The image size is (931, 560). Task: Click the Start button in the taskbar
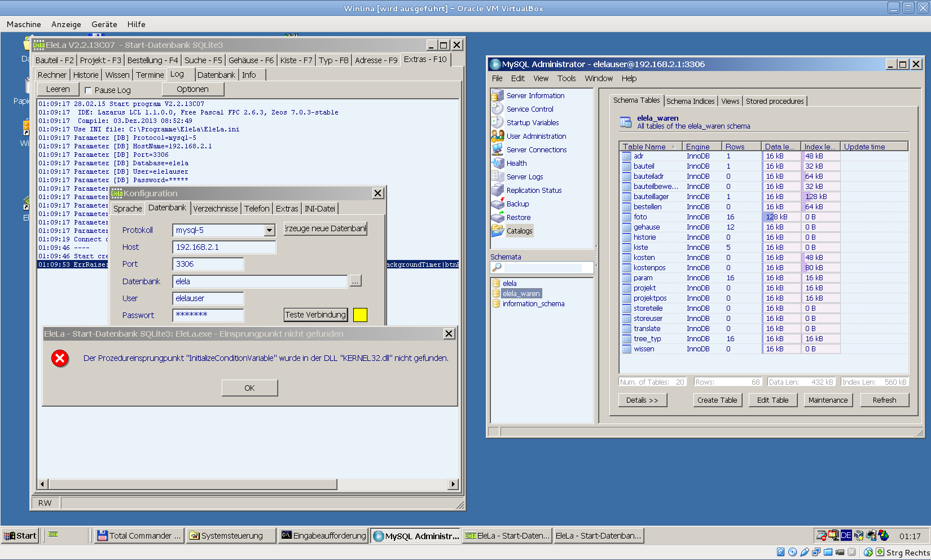click(x=20, y=536)
